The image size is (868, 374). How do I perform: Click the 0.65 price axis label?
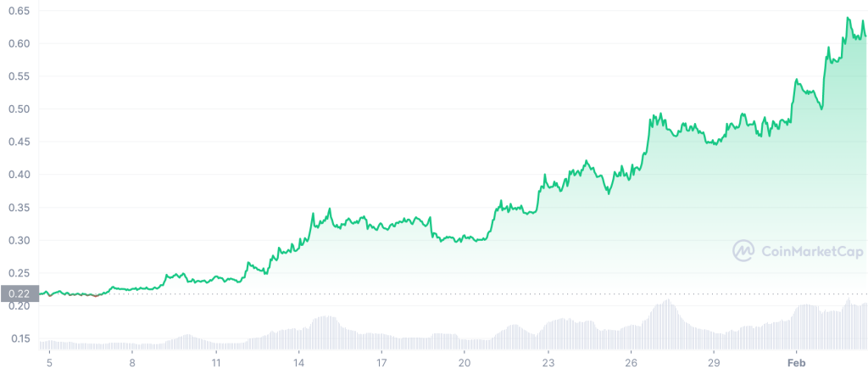(19, 10)
